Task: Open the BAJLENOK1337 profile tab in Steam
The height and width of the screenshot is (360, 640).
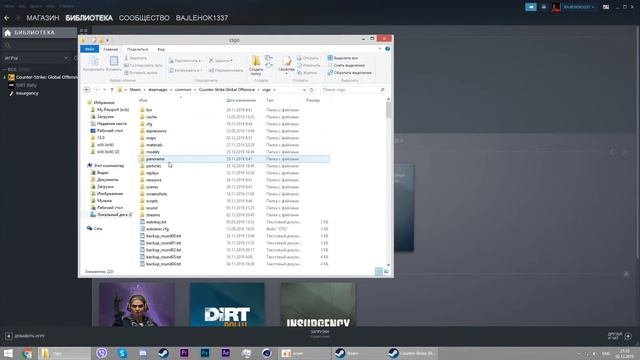Action: pyautogui.click(x=202, y=18)
